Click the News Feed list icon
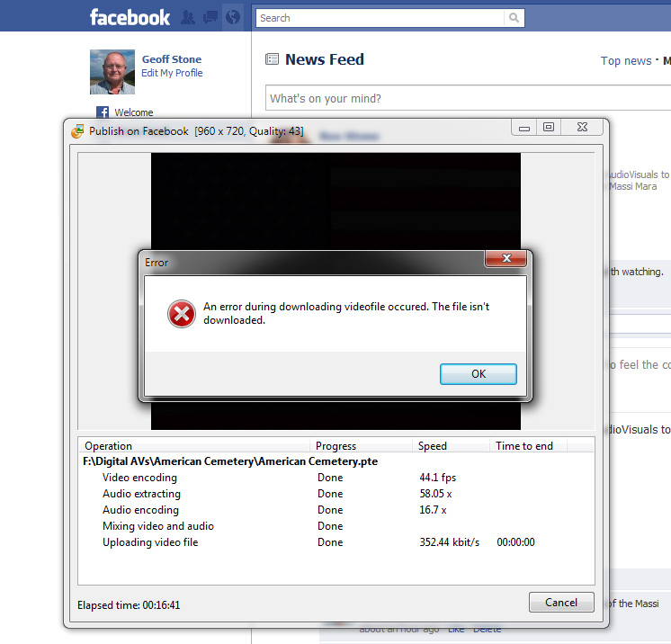Image resolution: width=671 pixels, height=644 pixels. pyautogui.click(x=272, y=59)
